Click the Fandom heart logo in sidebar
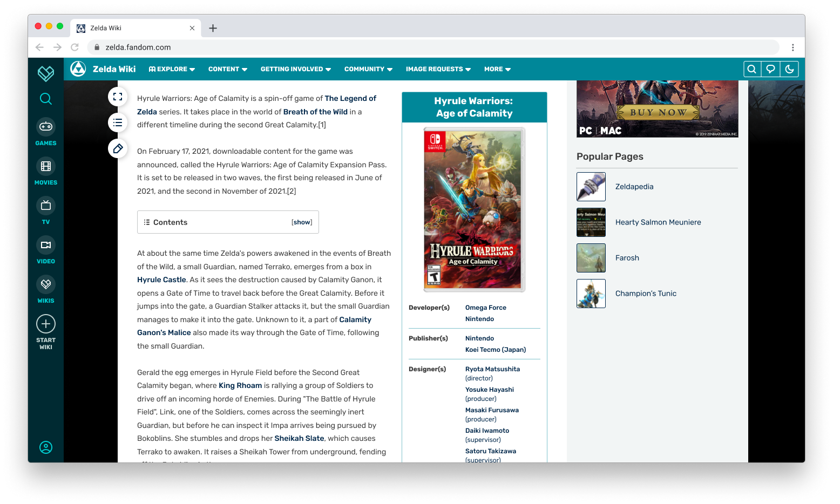 click(46, 73)
